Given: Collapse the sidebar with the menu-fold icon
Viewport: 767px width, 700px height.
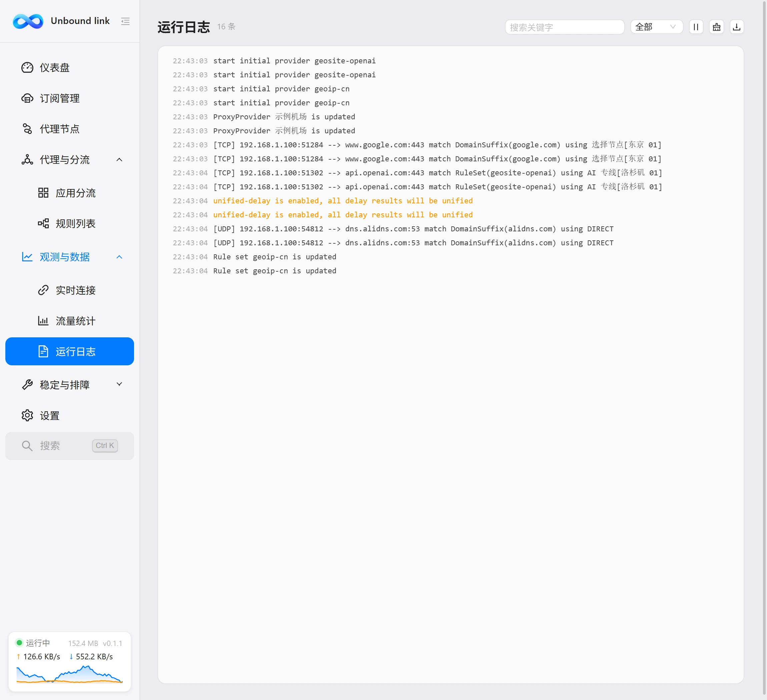Looking at the screenshot, I should [125, 21].
